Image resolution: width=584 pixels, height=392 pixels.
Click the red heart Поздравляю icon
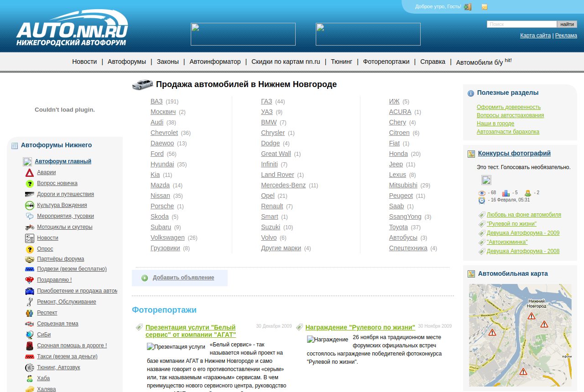(30, 280)
